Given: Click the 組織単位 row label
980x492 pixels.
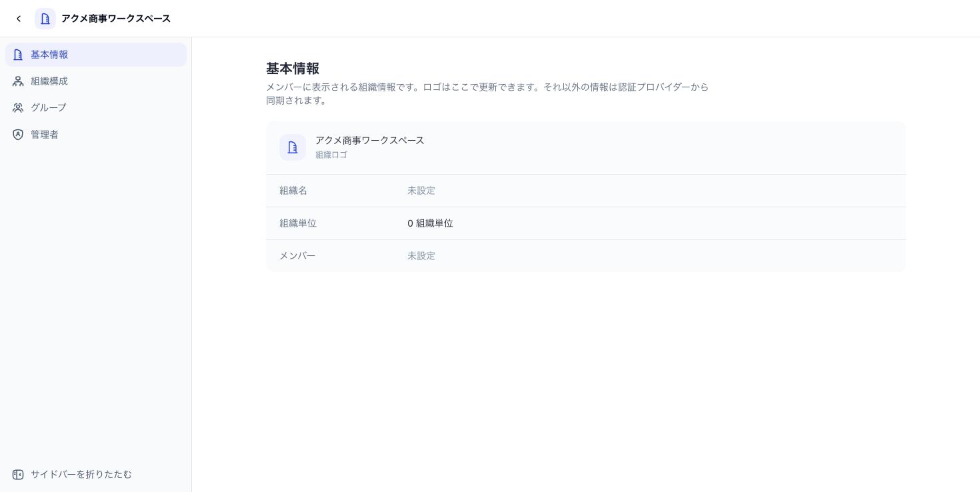Looking at the screenshot, I should tap(298, 223).
